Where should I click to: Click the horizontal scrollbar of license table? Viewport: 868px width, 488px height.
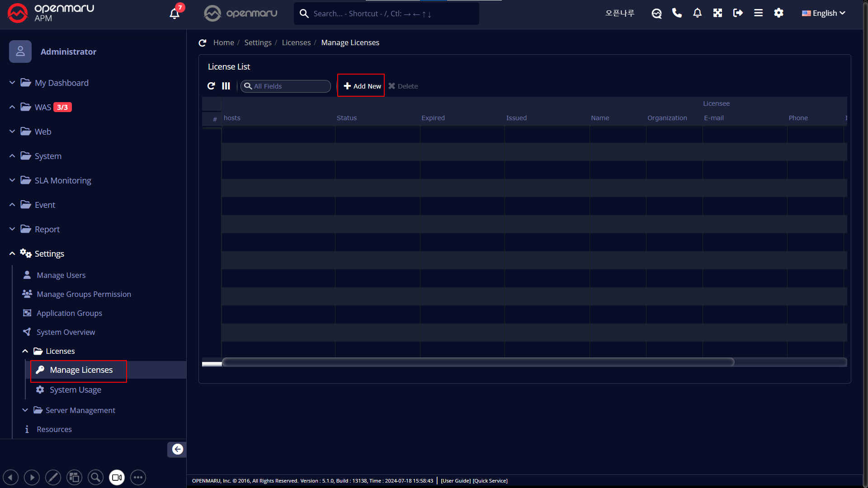coord(478,362)
